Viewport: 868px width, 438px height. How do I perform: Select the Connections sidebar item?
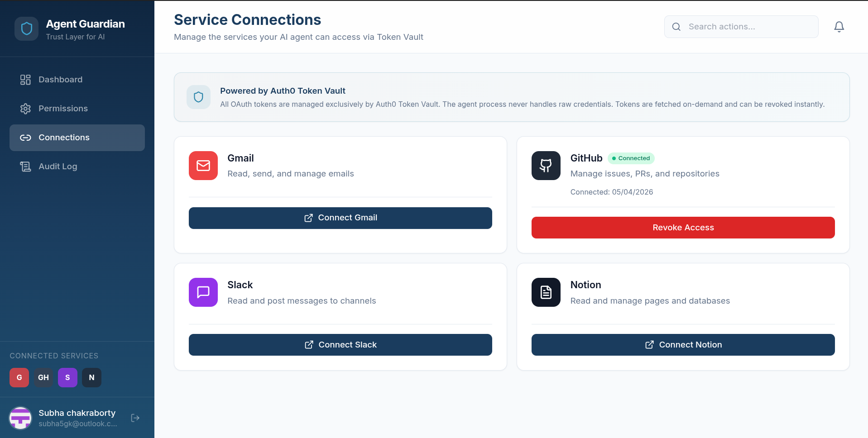point(64,138)
